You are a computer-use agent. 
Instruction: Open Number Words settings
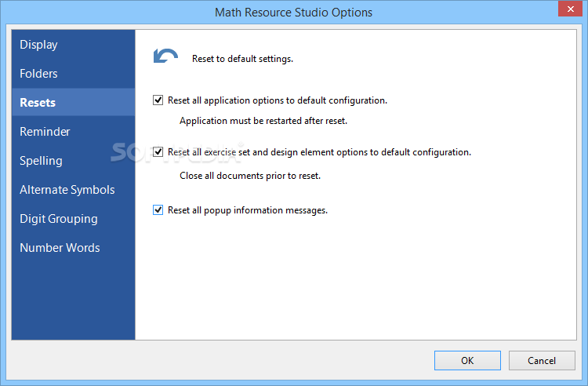pos(73,248)
